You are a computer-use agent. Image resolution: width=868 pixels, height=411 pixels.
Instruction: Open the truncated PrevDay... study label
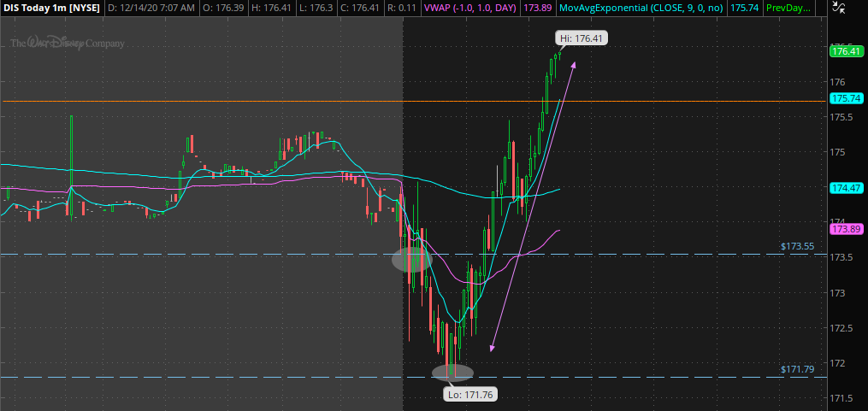(x=790, y=9)
